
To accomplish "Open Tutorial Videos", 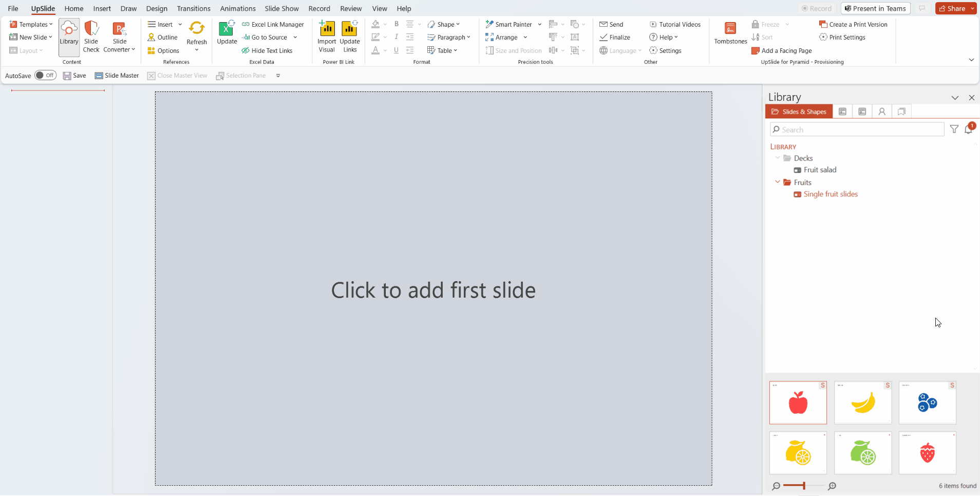I will (x=675, y=24).
